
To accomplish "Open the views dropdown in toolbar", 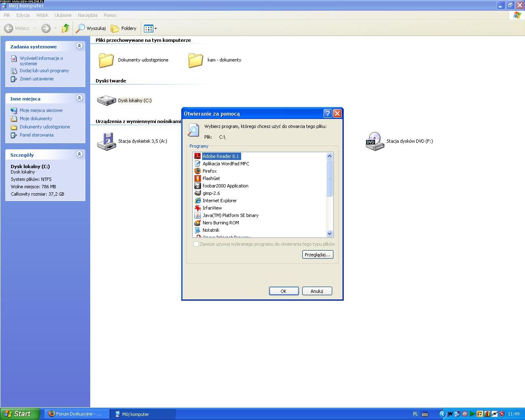I will [151, 28].
